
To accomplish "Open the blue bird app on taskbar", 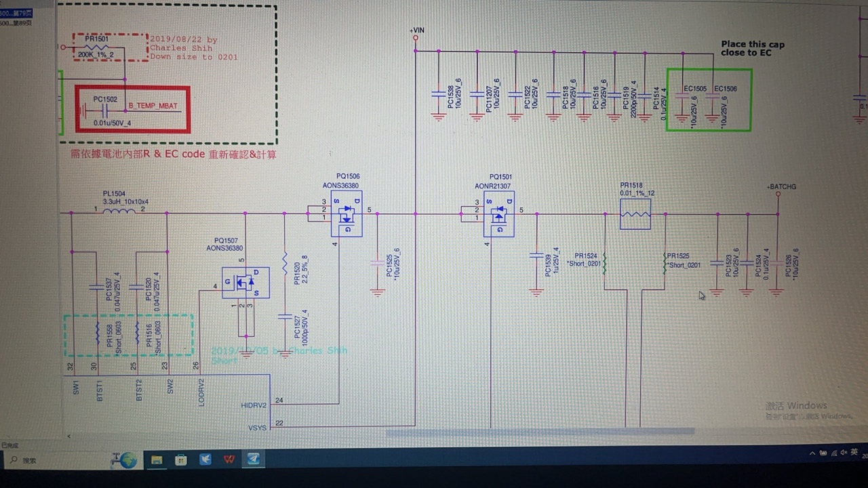I will tap(205, 460).
